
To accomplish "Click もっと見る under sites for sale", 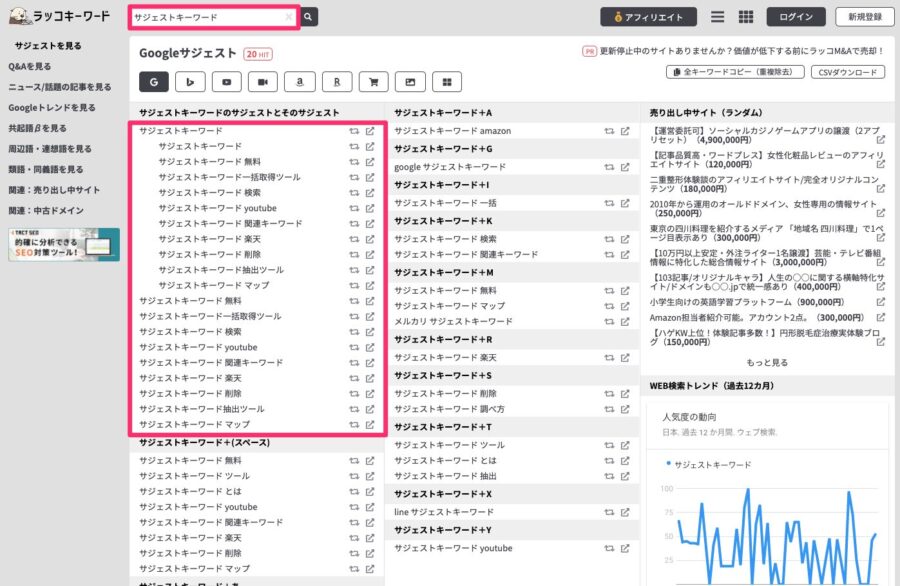I will pos(767,363).
